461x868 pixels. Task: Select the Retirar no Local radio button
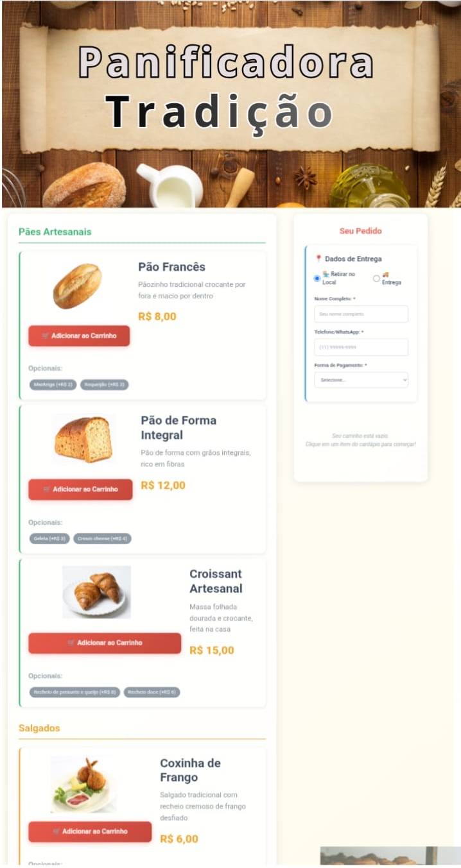coord(317,278)
